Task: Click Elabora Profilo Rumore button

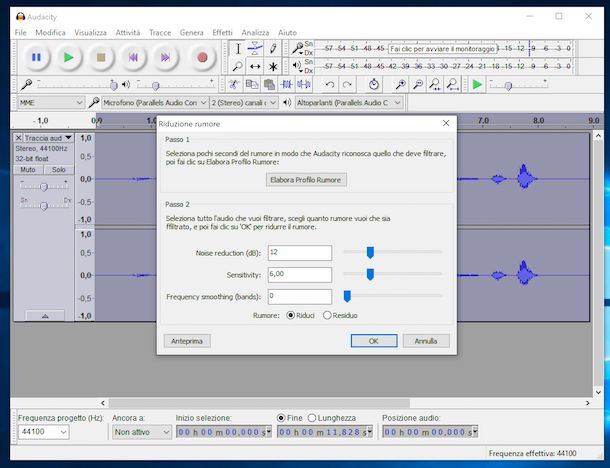Action: (x=306, y=180)
